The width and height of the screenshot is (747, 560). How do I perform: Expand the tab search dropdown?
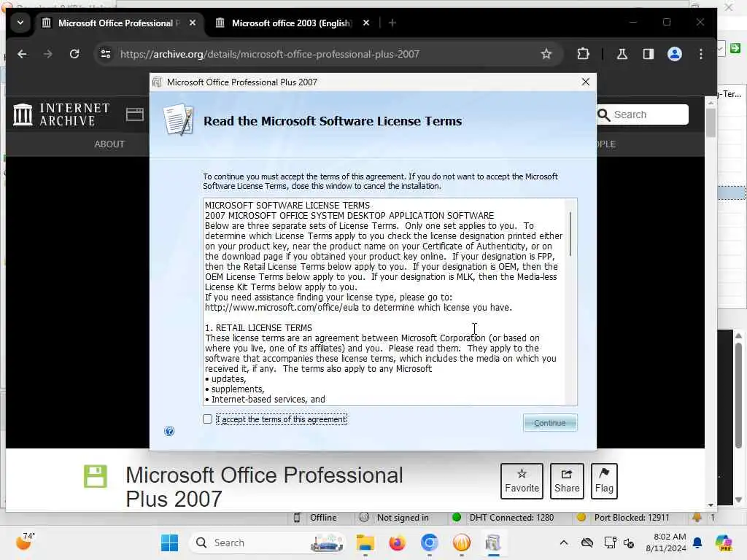[x=20, y=23]
